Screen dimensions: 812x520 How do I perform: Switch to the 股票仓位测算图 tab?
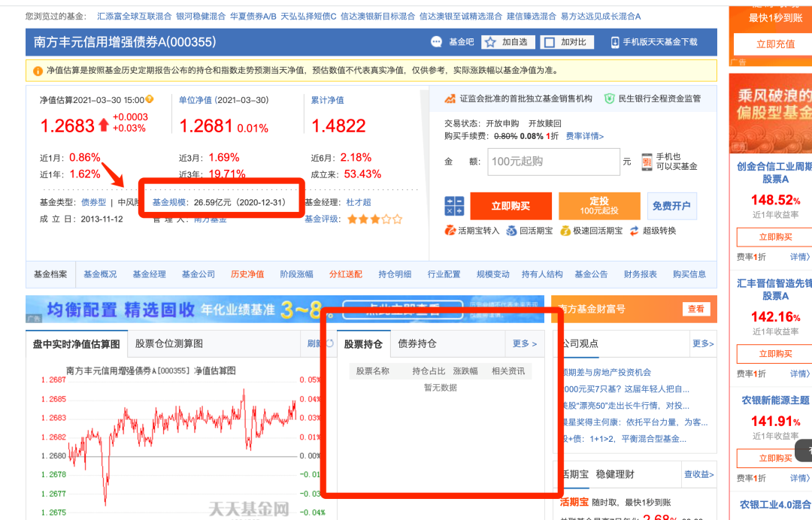click(x=169, y=343)
